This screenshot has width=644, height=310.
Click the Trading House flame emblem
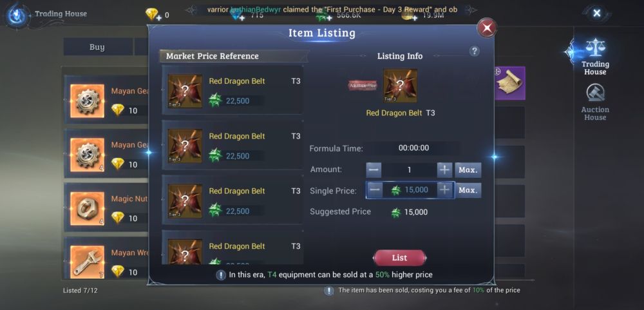(17, 15)
